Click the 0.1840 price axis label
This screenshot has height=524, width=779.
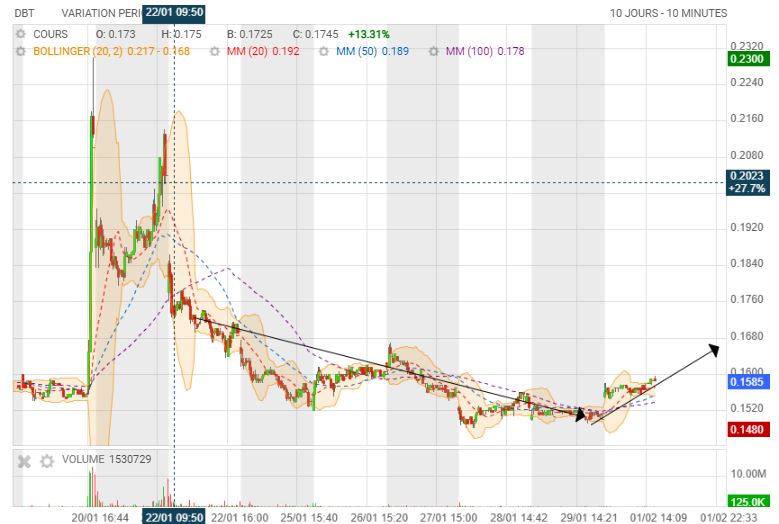(x=747, y=263)
